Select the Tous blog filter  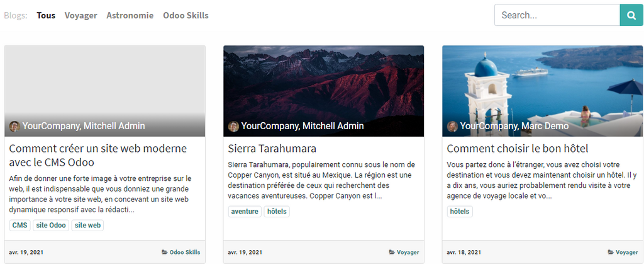point(46,16)
